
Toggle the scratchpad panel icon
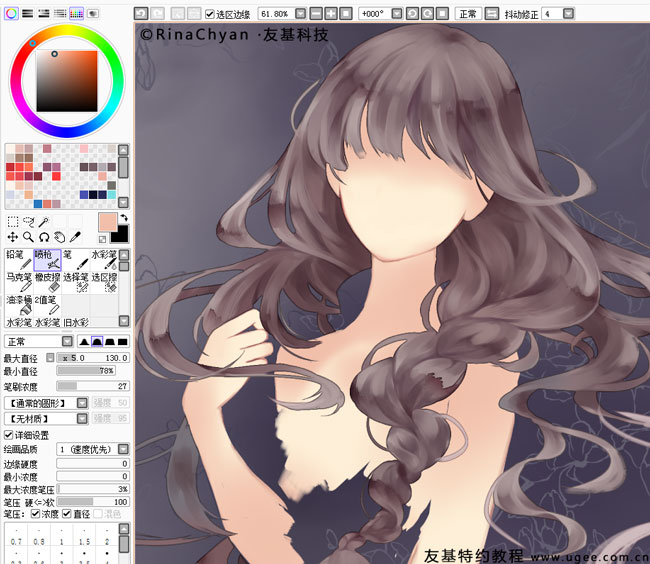coord(93,14)
